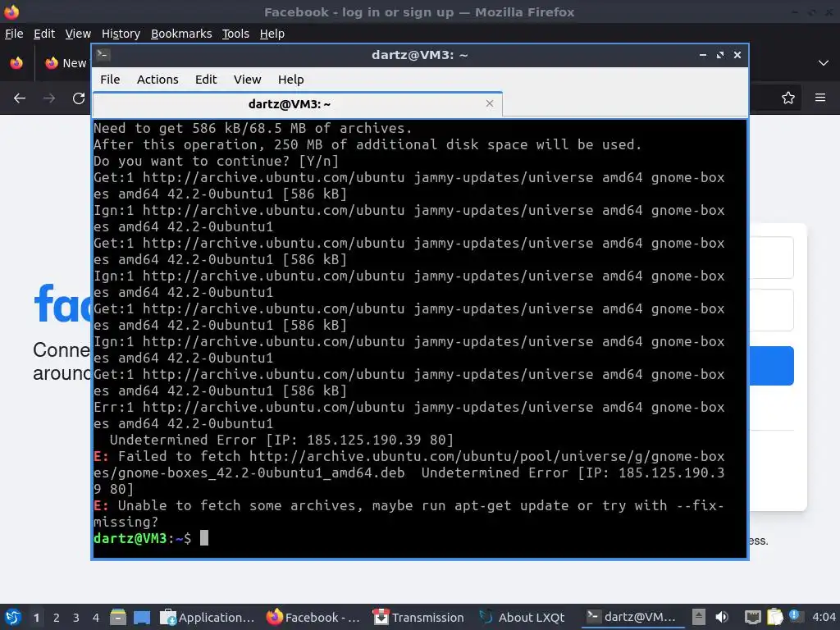Expand the Firefox list all tabs chevron

point(824,62)
